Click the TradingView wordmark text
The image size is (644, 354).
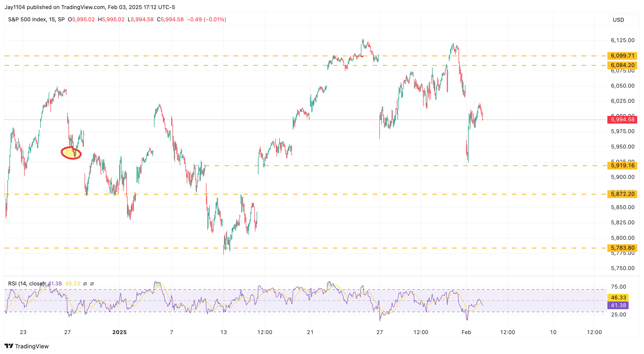click(x=32, y=346)
